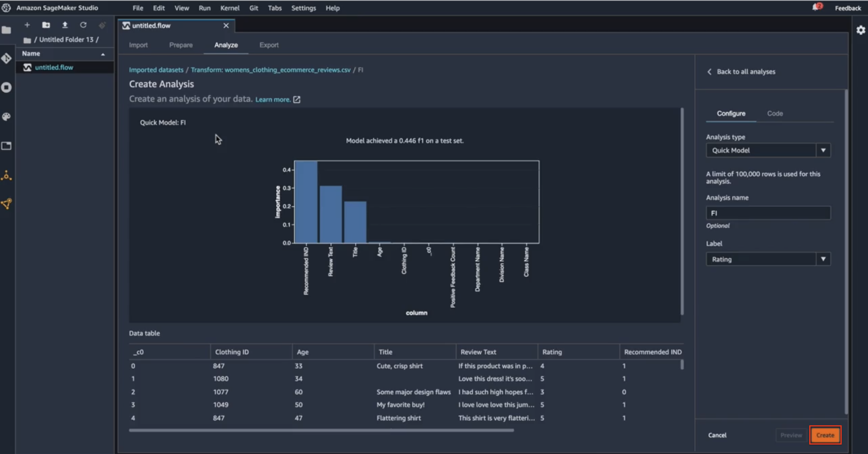The width and height of the screenshot is (868, 454).
Task: Click the Preview button
Action: (x=791, y=435)
